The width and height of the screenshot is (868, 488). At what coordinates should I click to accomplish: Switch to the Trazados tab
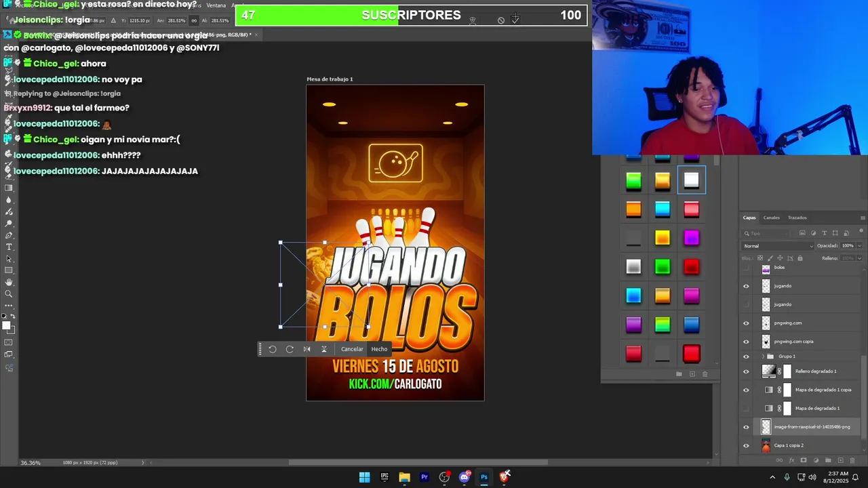point(797,218)
